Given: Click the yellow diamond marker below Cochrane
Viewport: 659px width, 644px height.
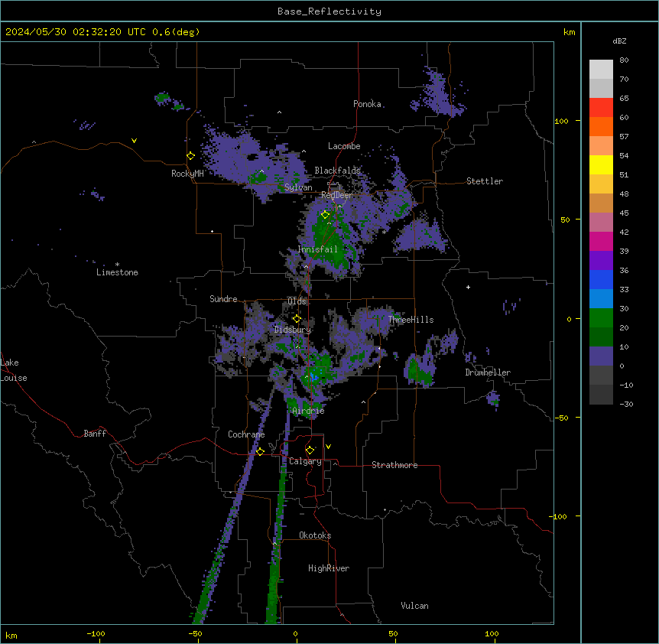Looking at the screenshot, I should [x=260, y=451].
